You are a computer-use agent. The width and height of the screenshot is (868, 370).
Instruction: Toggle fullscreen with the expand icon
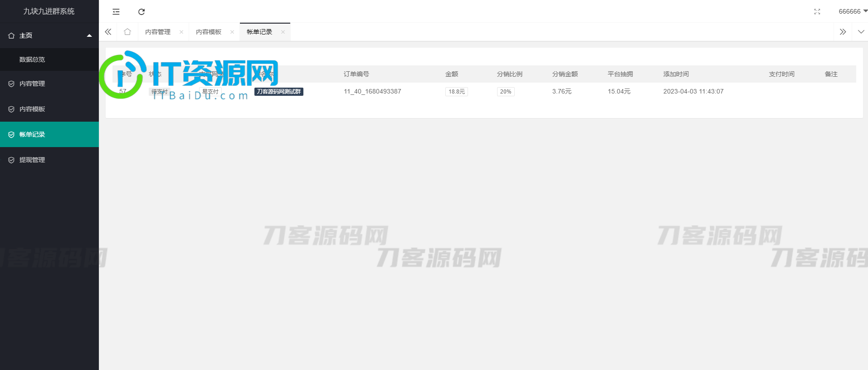click(817, 12)
